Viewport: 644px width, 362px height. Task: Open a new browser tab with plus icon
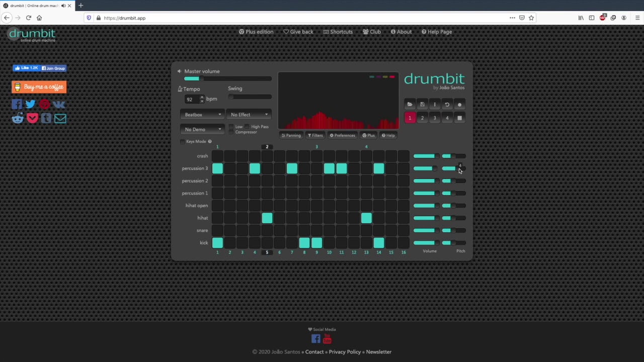tap(80, 6)
